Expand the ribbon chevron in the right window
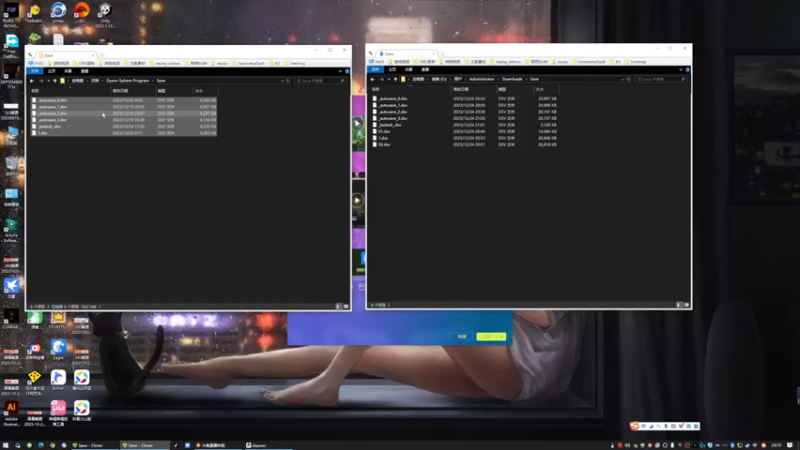800x450 pixels. 681,69
